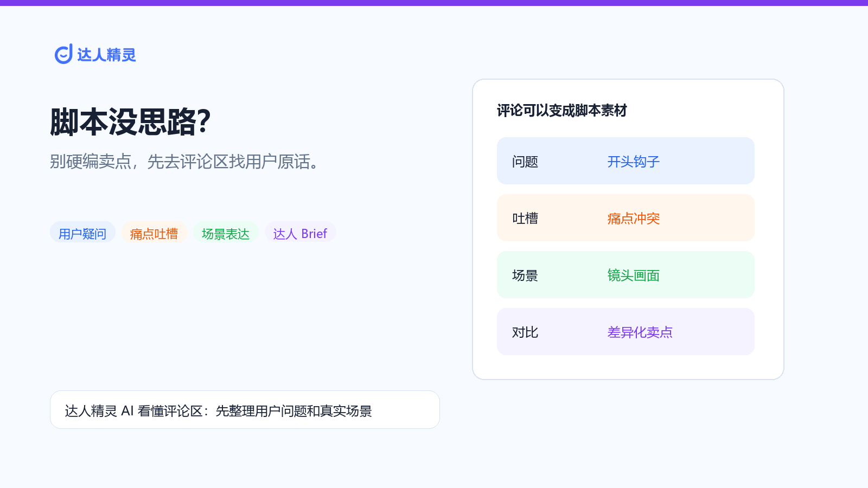Click the 达人精灵 AI 看懂评论区 caption box
Screen dimensions: 868x488
click(x=245, y=410)
